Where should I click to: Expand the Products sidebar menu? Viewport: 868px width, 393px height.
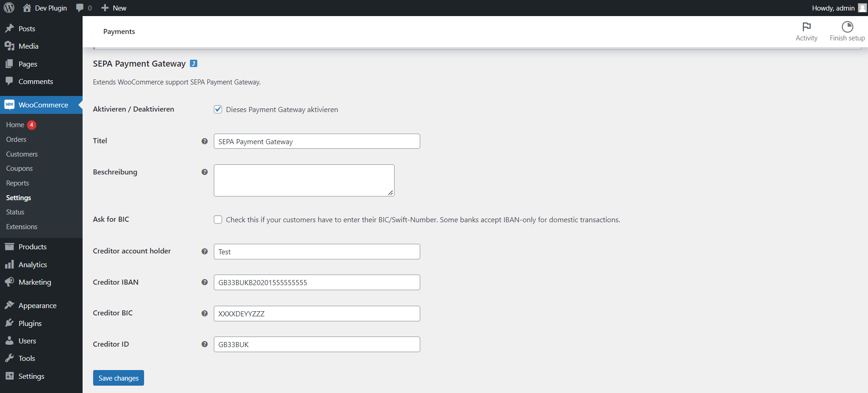[x=33, y=247]
